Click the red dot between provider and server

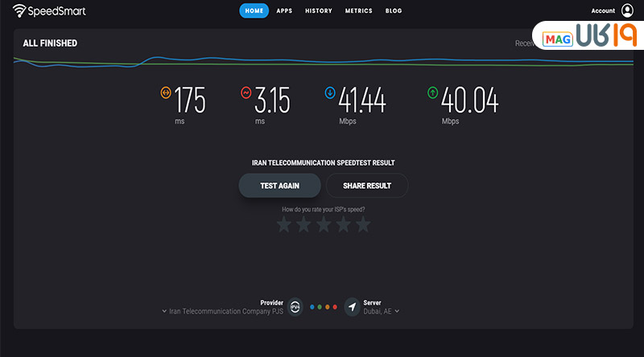[x=335, y=307]
